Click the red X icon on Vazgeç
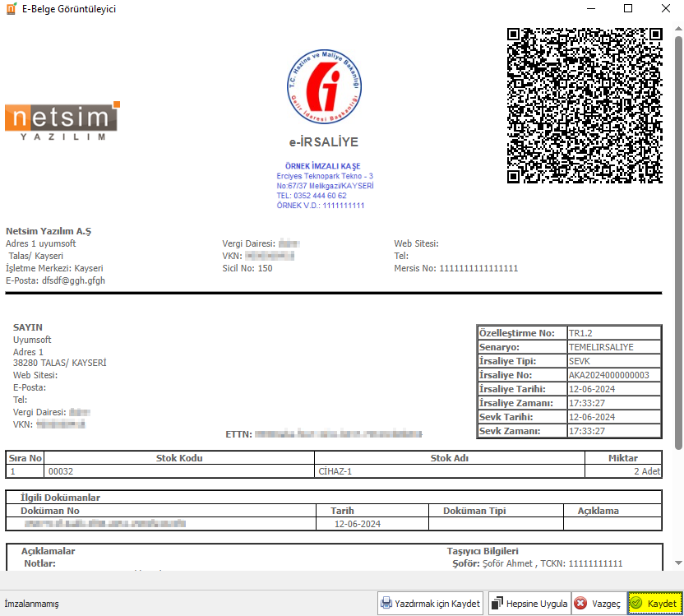Image resolution: width=684 pixels, height=616 pixels. pos(580,604)
